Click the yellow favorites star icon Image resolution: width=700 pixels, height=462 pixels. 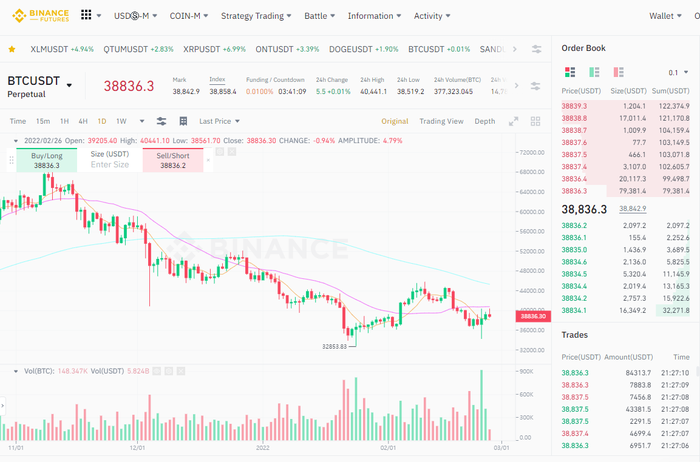pos(12,49)
